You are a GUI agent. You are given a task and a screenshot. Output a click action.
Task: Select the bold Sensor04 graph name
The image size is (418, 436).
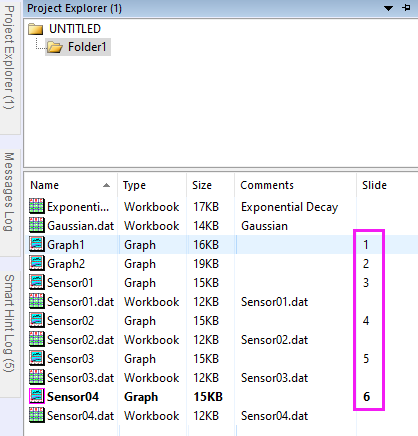coord(73,397)
